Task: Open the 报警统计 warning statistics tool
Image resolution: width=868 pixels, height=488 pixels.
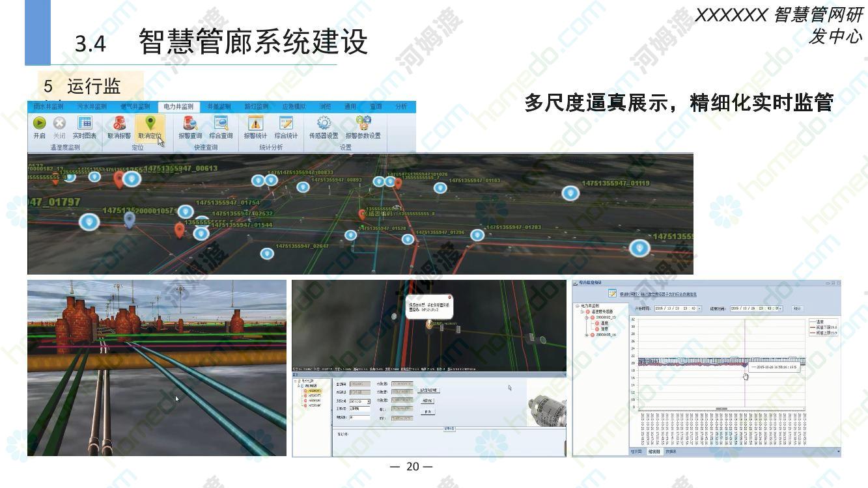Action: click(x=255, y=123)
